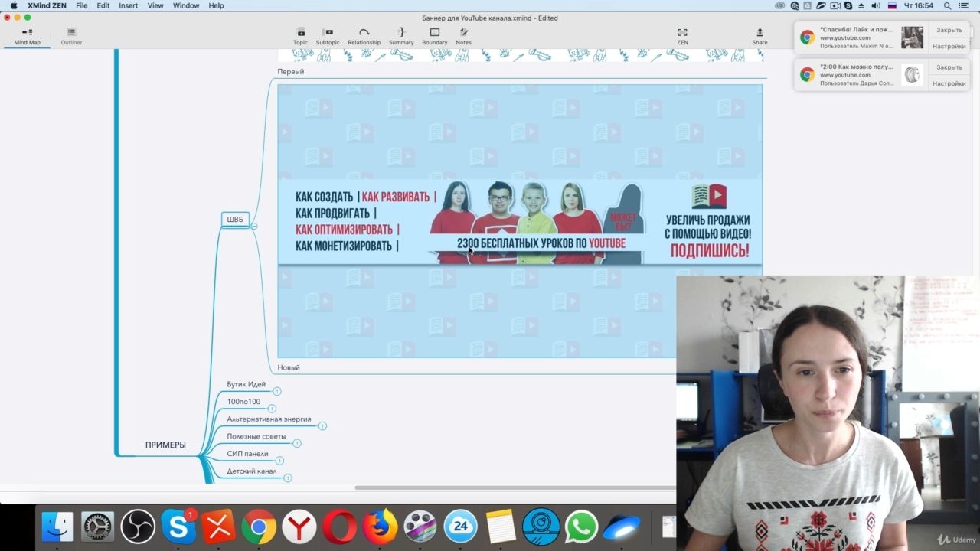Viewport: 980px width, 551px height.
Task: Select the Бутик Идей topic
Action: (x=247, y=384)
